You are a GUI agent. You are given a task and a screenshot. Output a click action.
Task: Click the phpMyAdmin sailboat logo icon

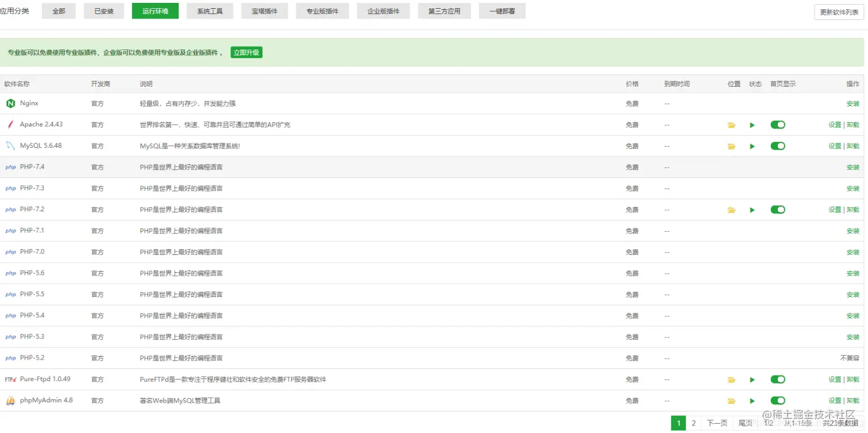tap(10, 401)
